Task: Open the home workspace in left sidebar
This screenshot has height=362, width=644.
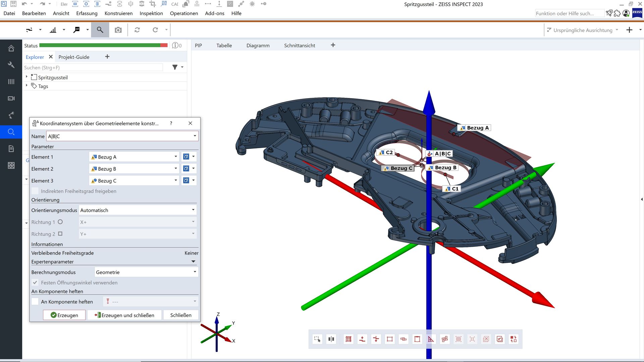Action: 11,48
